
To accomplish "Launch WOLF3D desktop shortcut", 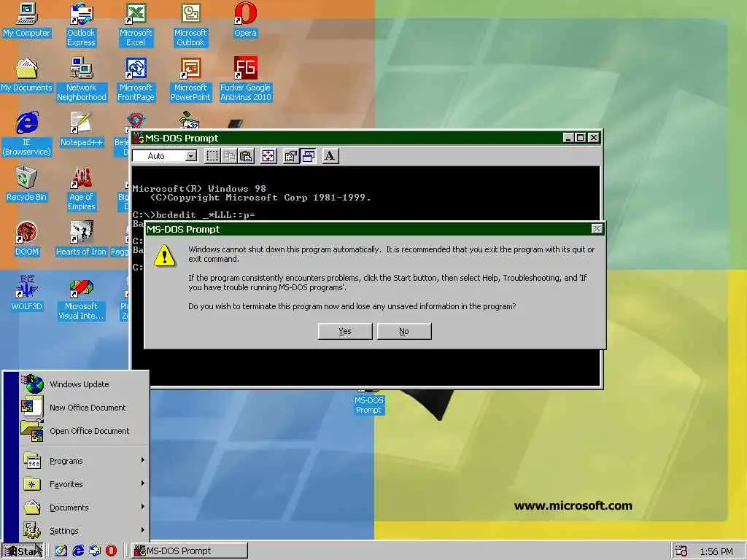I will pyautogui.click(x=27, y=293).
